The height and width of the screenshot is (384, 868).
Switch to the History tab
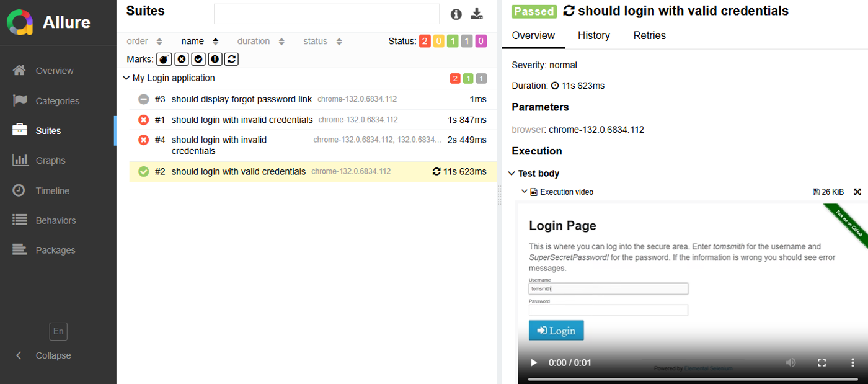(x=594, y=36)
